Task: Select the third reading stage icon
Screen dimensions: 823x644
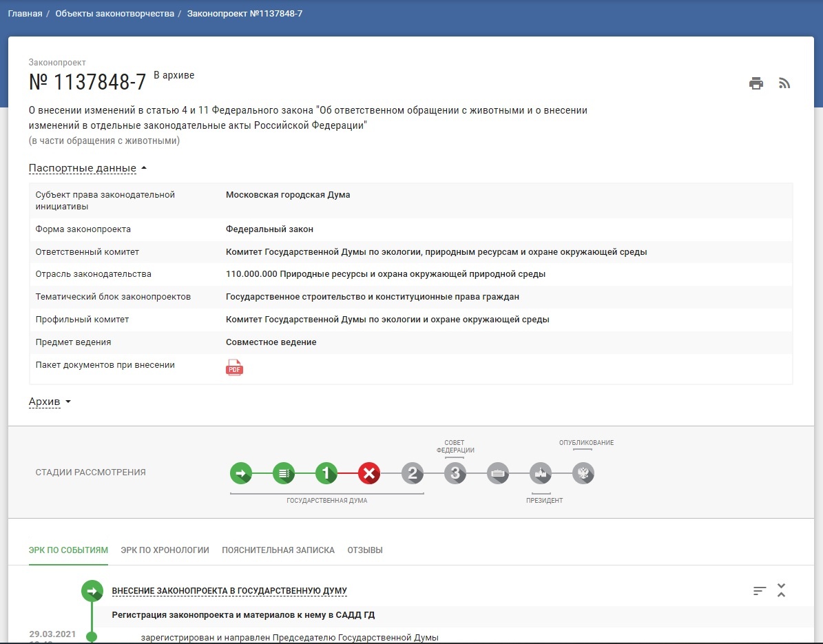Action: click(x=455, y=473)
